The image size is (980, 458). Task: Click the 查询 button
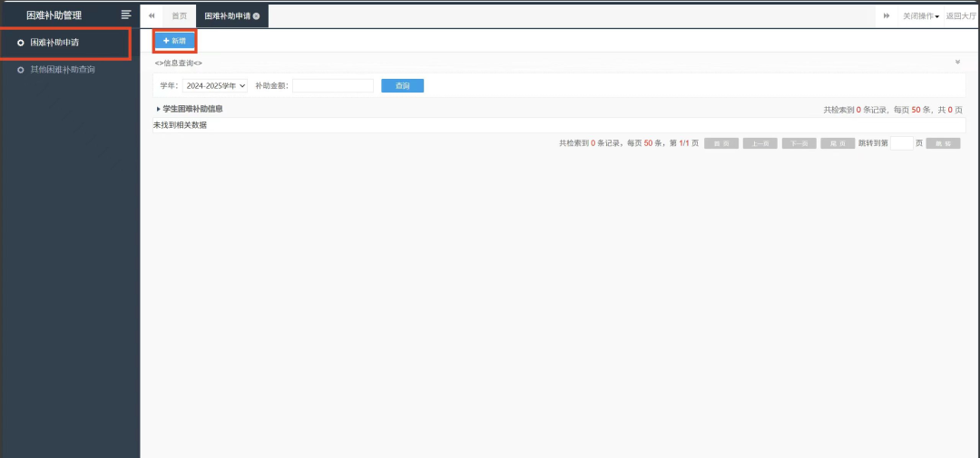[403, 85]
